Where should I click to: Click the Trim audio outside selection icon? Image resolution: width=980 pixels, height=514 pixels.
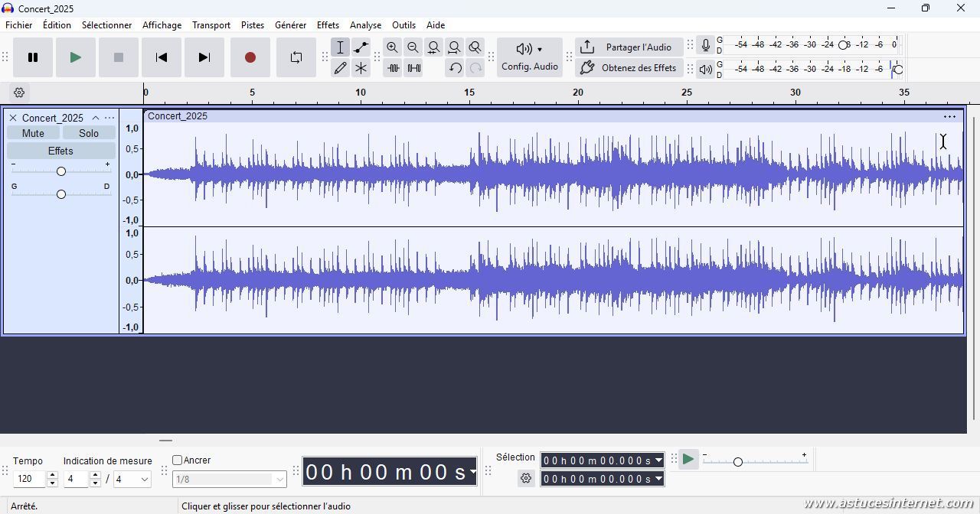393,68
